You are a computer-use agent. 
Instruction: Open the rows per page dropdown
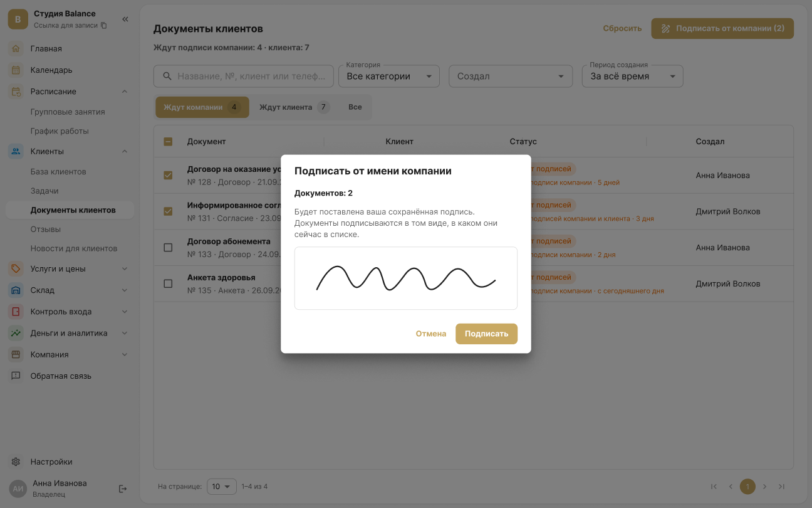[222, 486]
